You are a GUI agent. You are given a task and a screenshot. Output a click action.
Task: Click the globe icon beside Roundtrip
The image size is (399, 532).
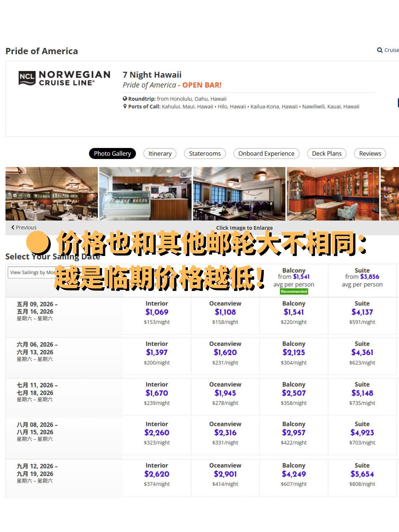(x=125, y=99)
